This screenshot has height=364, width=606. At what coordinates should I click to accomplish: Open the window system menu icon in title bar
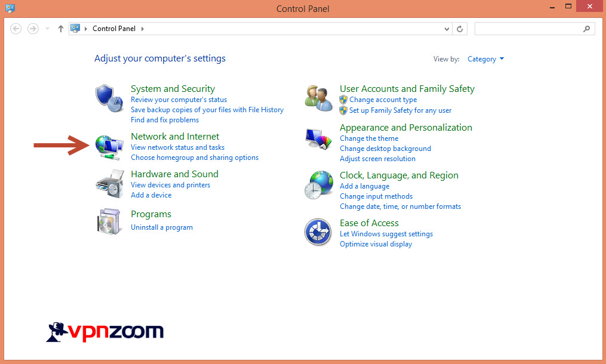(10, 8)
